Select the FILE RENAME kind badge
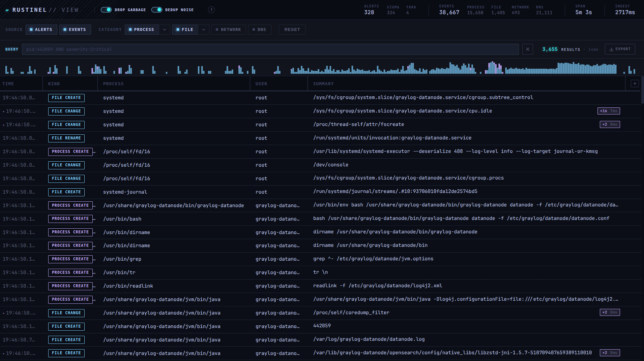This screenshot has width=644, height=361. tap(66, 138)
